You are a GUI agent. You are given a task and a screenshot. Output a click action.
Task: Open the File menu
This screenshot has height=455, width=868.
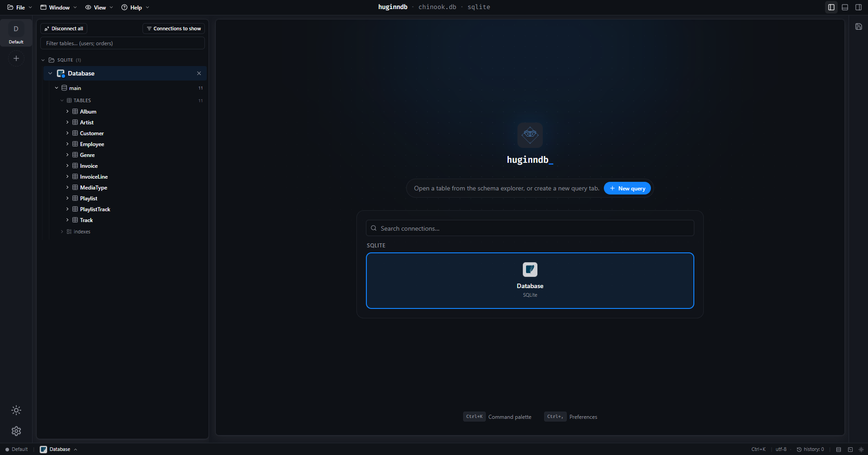[x=20, y=7]
